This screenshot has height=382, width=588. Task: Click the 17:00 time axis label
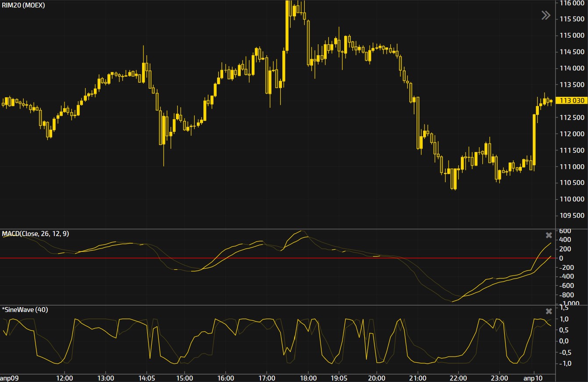pyautogui.click(x=267, y=378)
